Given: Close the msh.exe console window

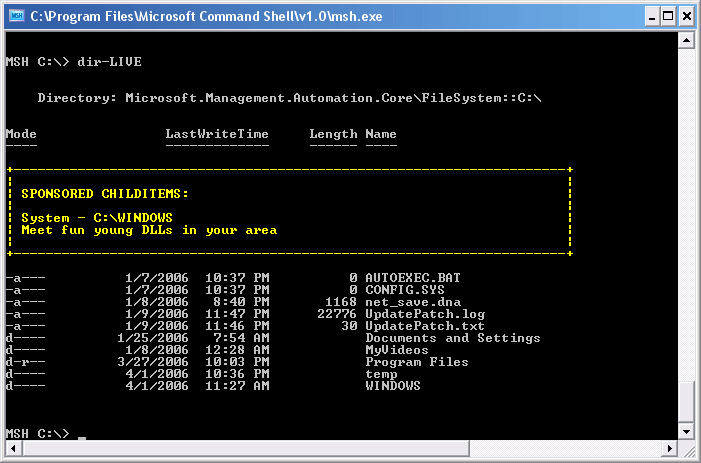Looking at the screenshot, I should pyautogui.click(x=685, y=15).
